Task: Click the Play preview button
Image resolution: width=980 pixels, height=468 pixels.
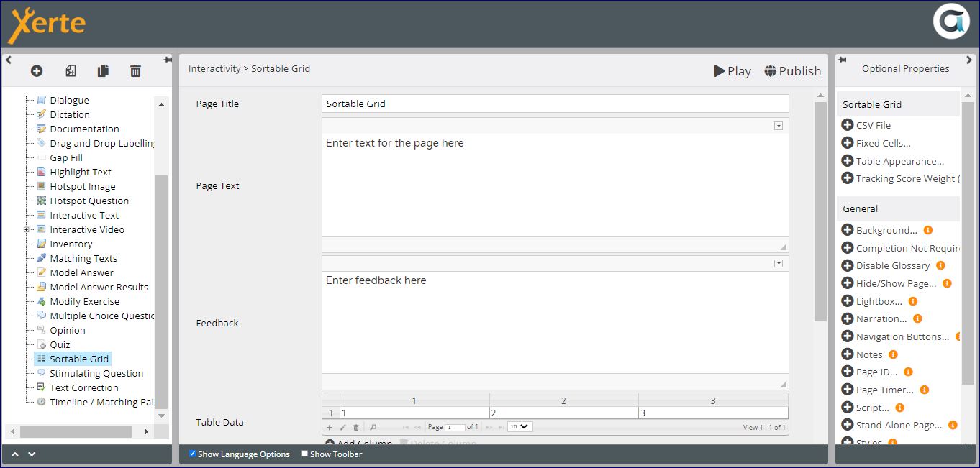Action: pos(732,70)
